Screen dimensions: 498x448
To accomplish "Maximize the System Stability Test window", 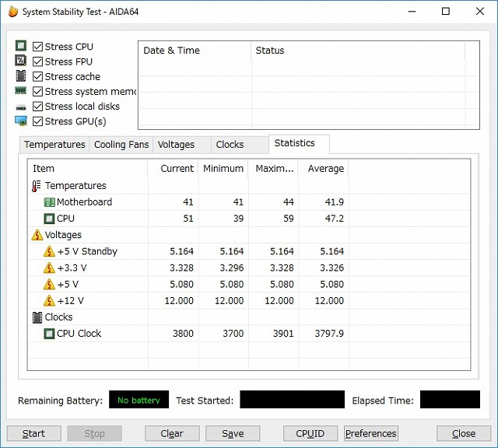I will (x=446, y=12).
